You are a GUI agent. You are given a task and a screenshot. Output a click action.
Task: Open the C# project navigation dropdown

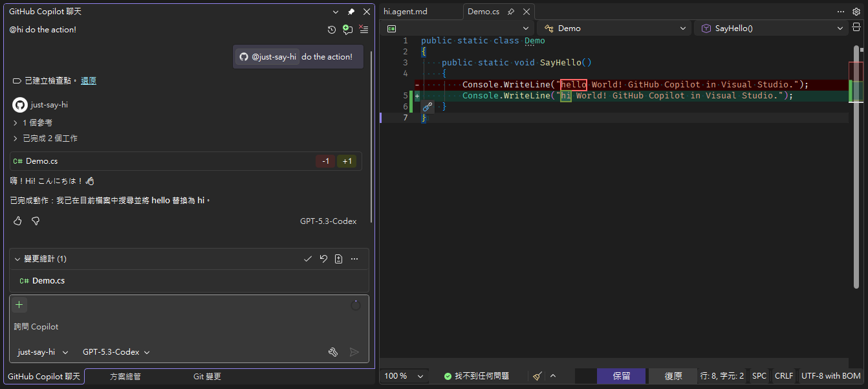click(457, 28)
